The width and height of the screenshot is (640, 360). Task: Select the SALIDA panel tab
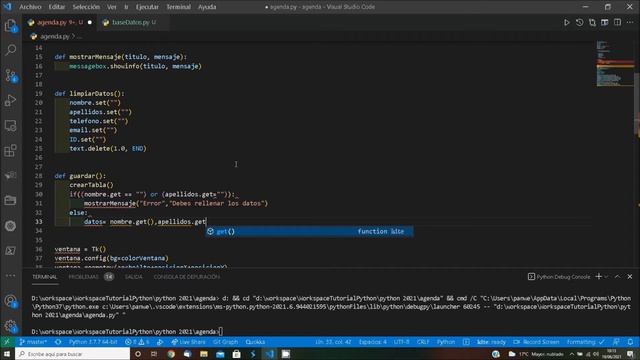(x=133, y=277)
